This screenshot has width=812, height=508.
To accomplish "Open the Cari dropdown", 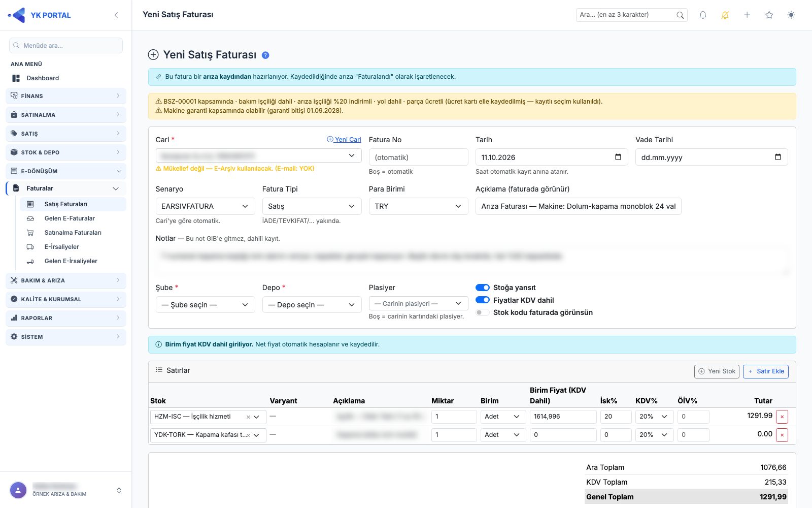I will click(258, 155).
